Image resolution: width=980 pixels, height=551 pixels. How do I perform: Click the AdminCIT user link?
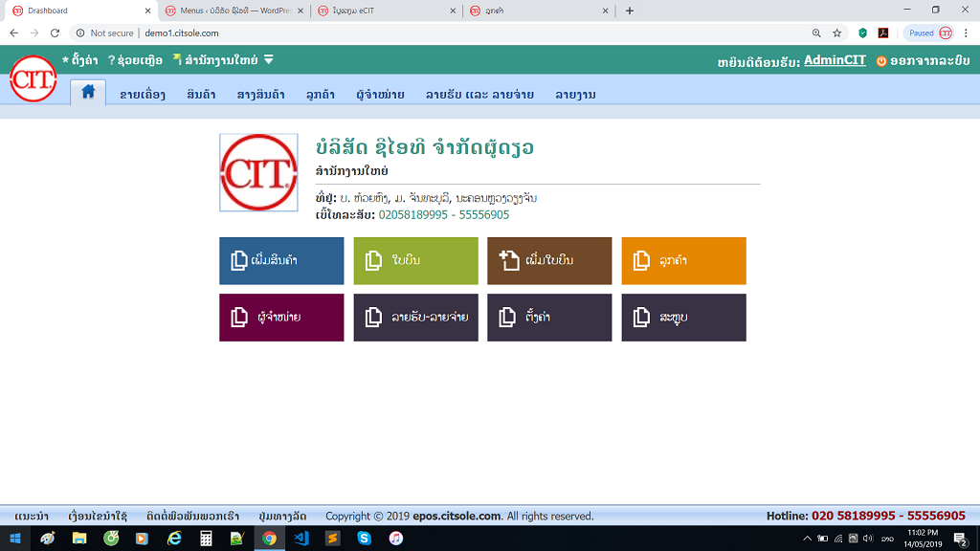[835, 60]
